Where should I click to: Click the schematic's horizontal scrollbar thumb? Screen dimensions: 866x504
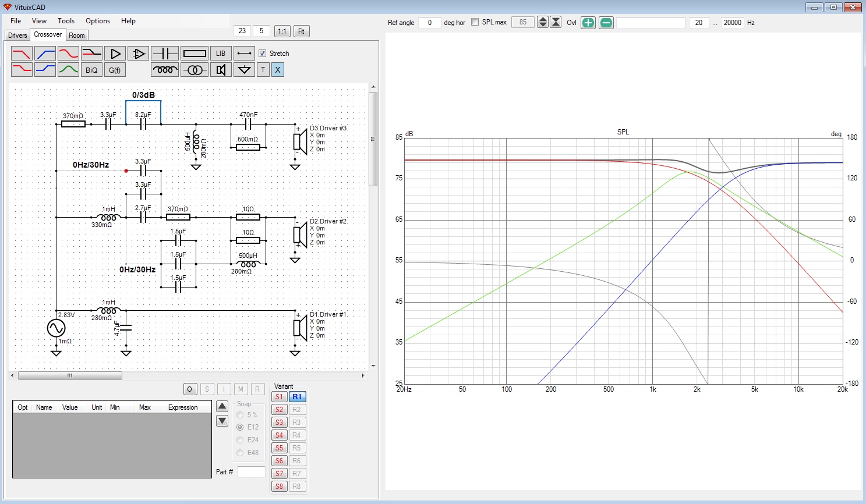70,375
